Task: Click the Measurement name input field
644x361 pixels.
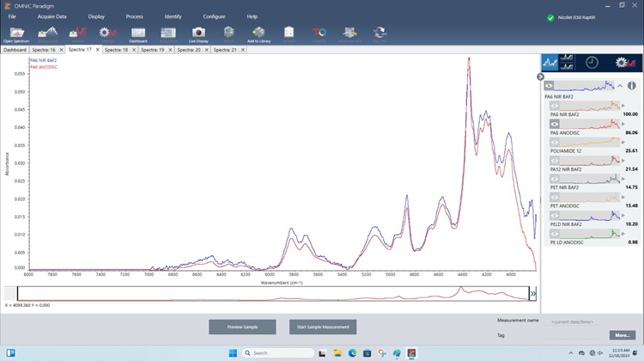Action: coord(572,321)
